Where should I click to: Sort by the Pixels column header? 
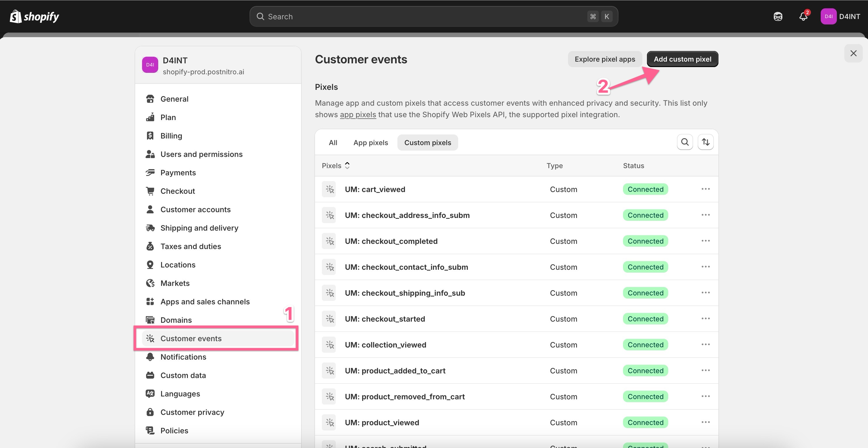336,166
